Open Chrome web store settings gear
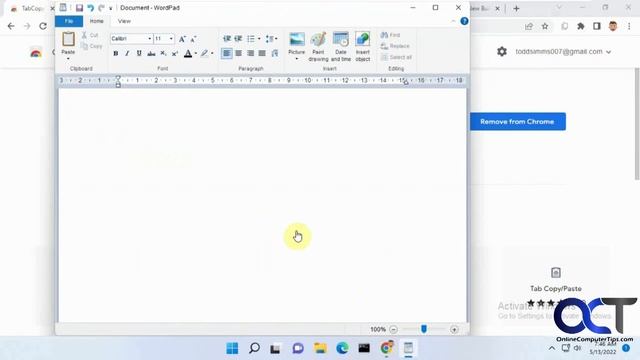 click(x=502, y=51)
